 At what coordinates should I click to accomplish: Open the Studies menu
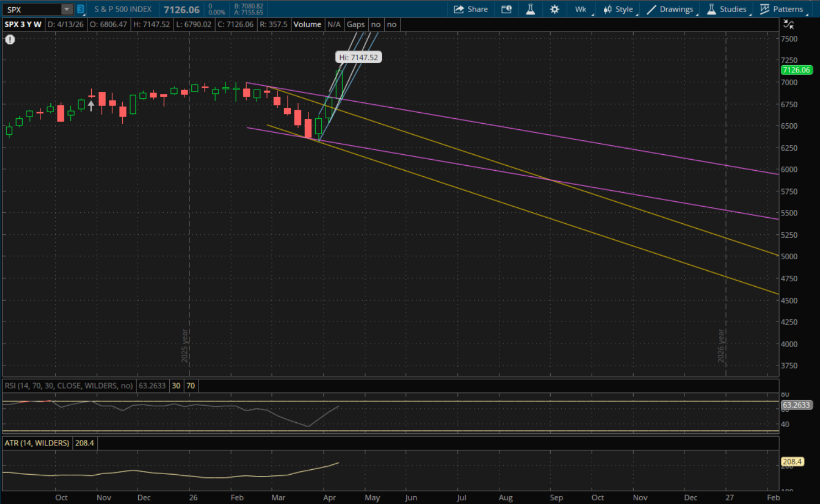click(x=727, y=9)
